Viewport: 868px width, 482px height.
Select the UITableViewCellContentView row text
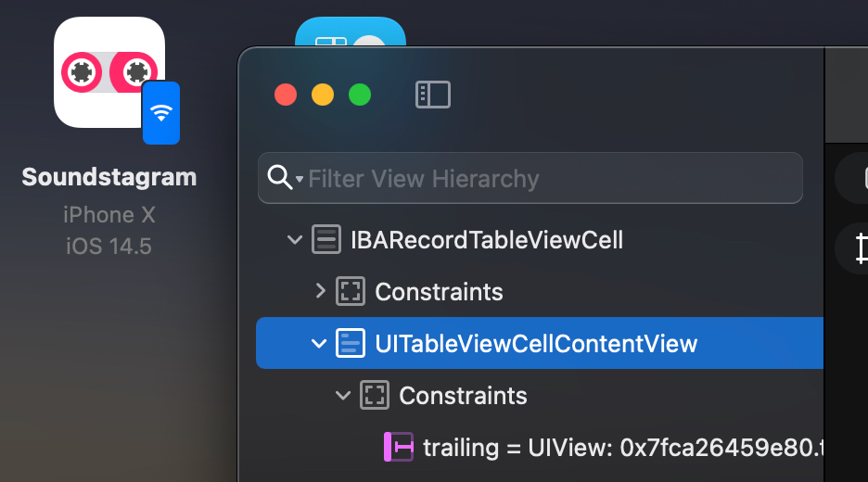click(536, 344)
